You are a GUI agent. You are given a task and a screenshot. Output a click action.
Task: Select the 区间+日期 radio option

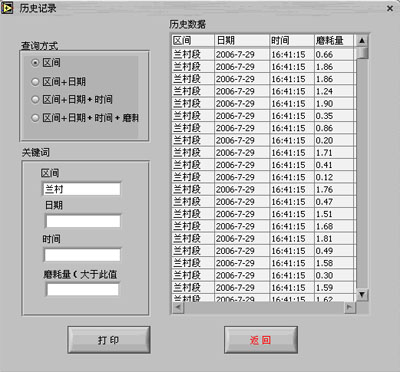[x=35, y=82]
